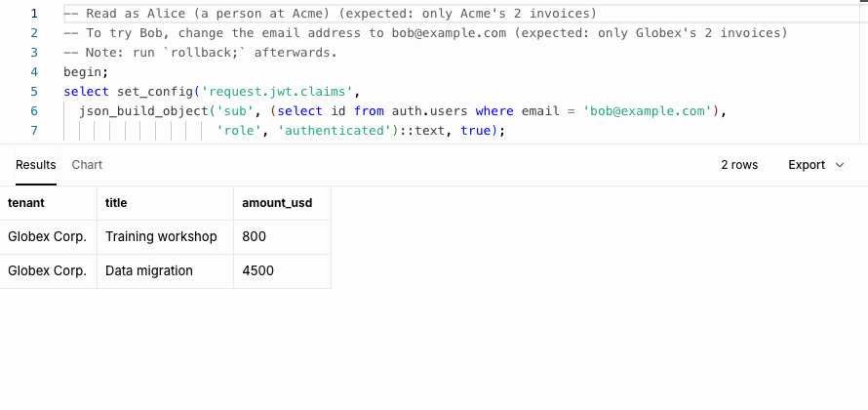Click the rollback note comment on line 3
The width and height of the screenshot is (868, 410).
point(200,53)
